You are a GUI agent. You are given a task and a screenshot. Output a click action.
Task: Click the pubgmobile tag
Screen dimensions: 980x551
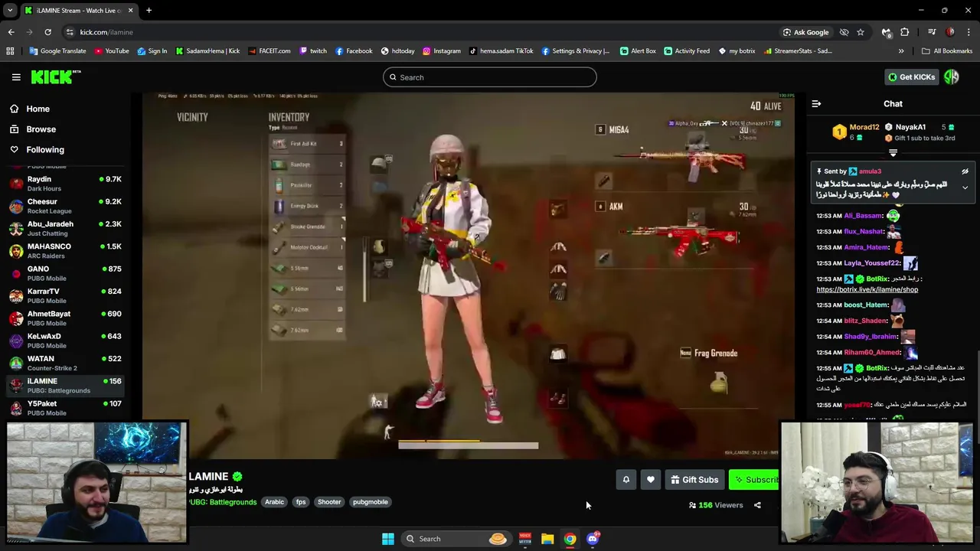(371, 502)
